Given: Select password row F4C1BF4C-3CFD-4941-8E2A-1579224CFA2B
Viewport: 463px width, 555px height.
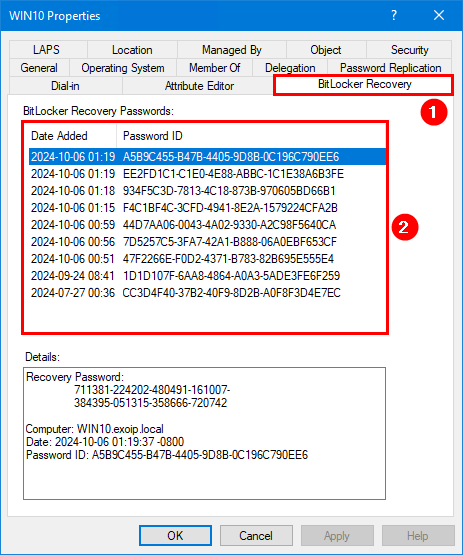Looking at the screenshot, I should tap(207, 208).
